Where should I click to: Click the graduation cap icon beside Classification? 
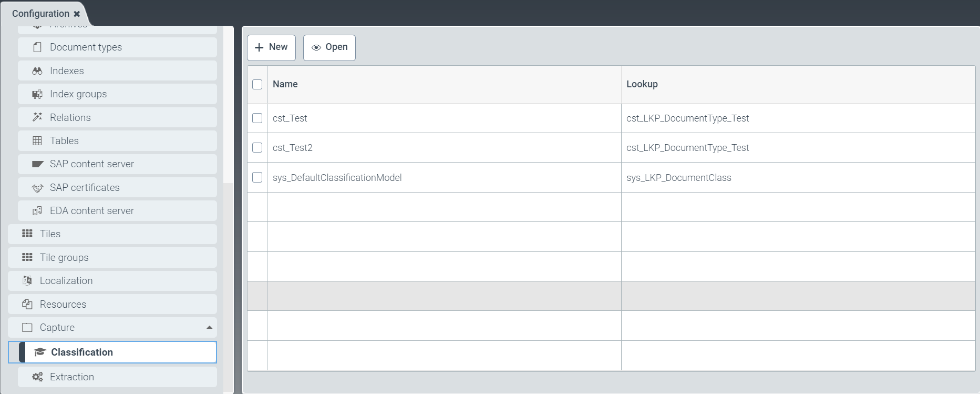40,352
